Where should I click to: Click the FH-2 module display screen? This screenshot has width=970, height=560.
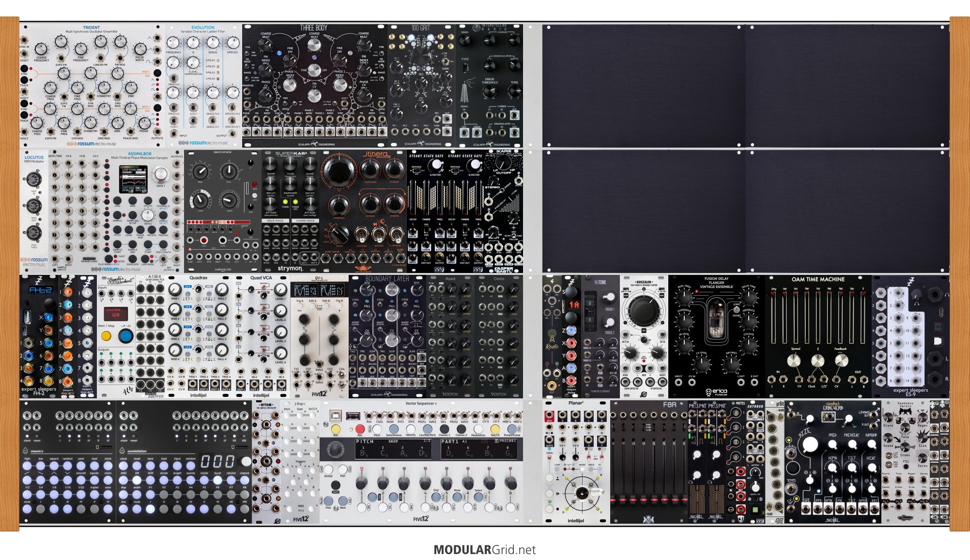tap(40, 290)
